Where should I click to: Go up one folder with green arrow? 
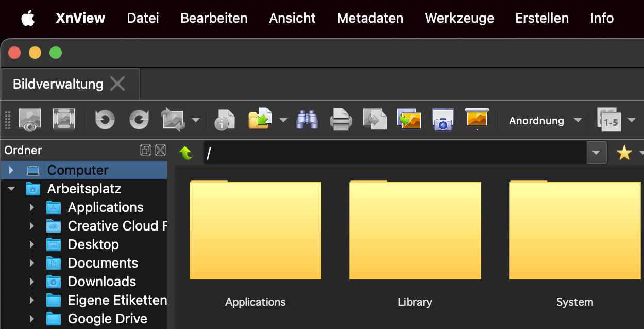(x=186, y=153)
